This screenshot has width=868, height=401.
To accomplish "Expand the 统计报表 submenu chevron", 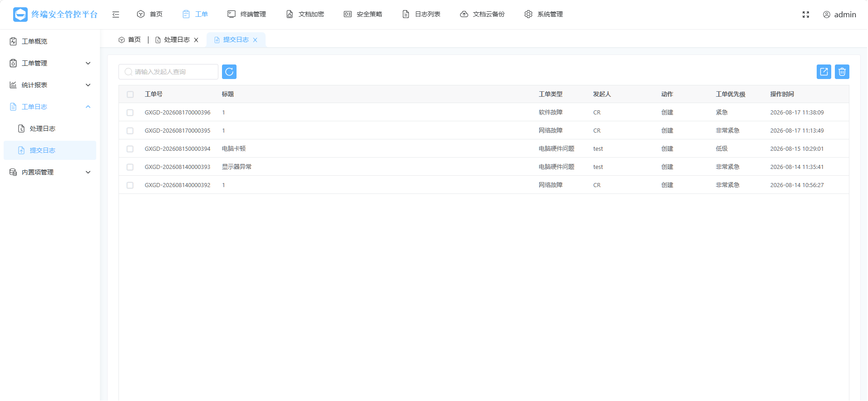I will tap(88, 85).
